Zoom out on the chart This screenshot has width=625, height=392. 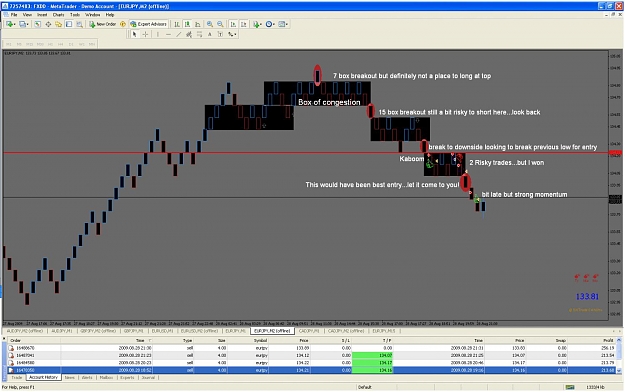coord(220,24)
